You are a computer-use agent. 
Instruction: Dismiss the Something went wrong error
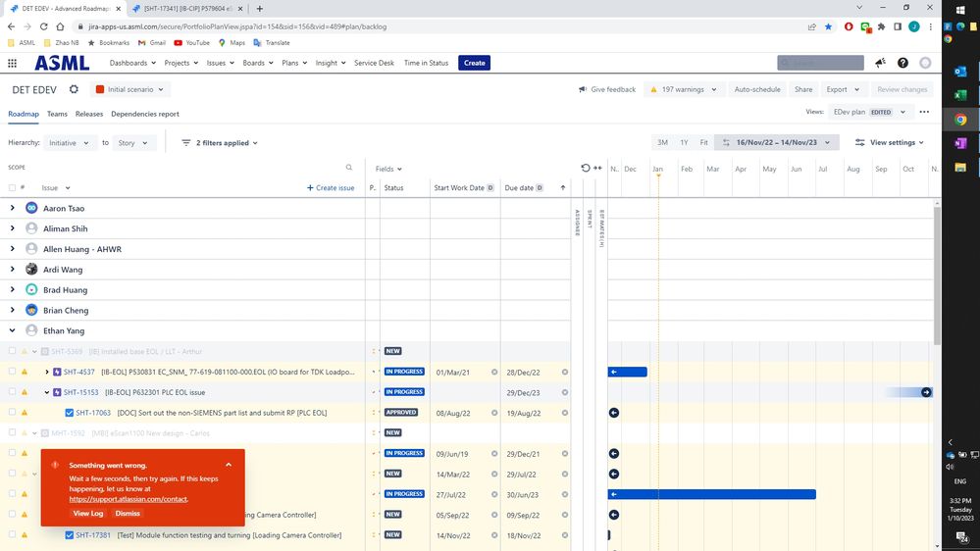click(128, 513)
